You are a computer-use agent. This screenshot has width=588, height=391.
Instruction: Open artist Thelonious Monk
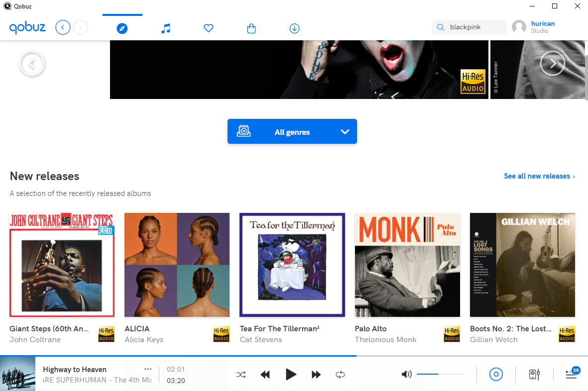coord(385,340)
